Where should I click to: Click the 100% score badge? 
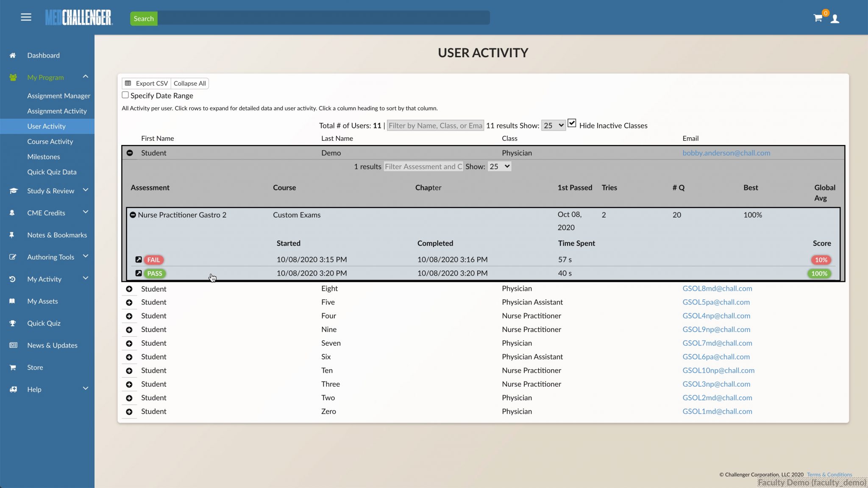coord(819,273)
